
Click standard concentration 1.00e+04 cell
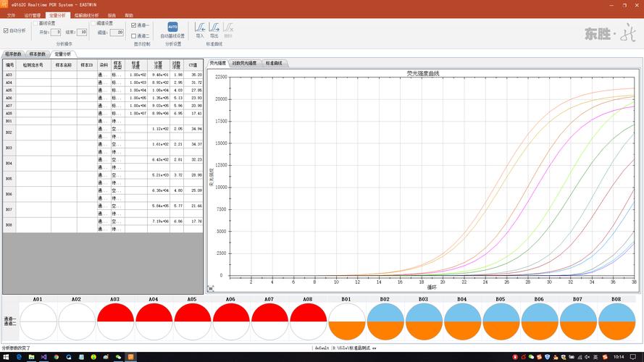tap(136, 90)
